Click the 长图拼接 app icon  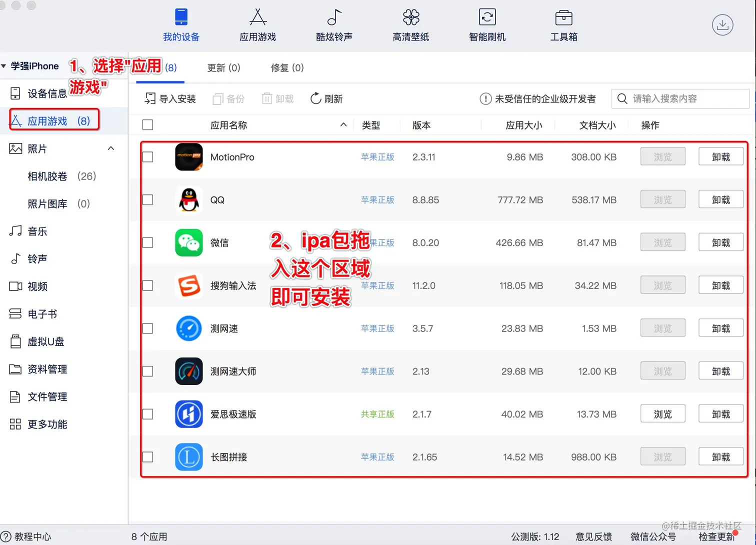189,457
